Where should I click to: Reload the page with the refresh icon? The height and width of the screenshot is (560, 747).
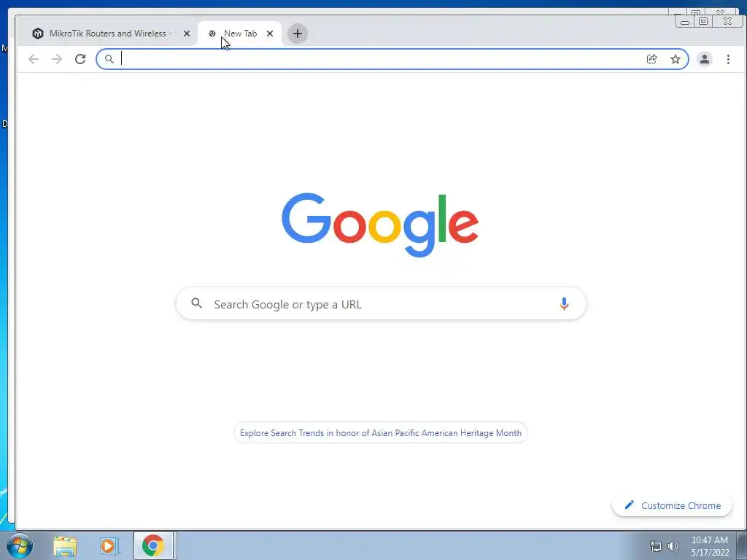80,59
